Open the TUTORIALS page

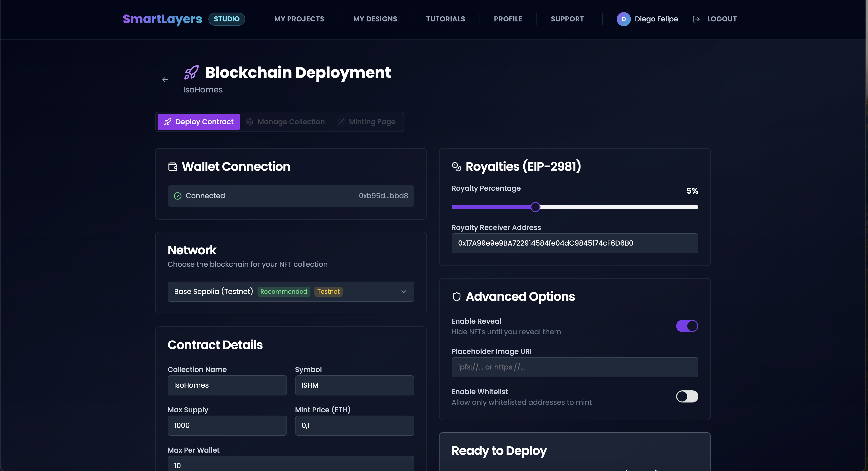446,19
